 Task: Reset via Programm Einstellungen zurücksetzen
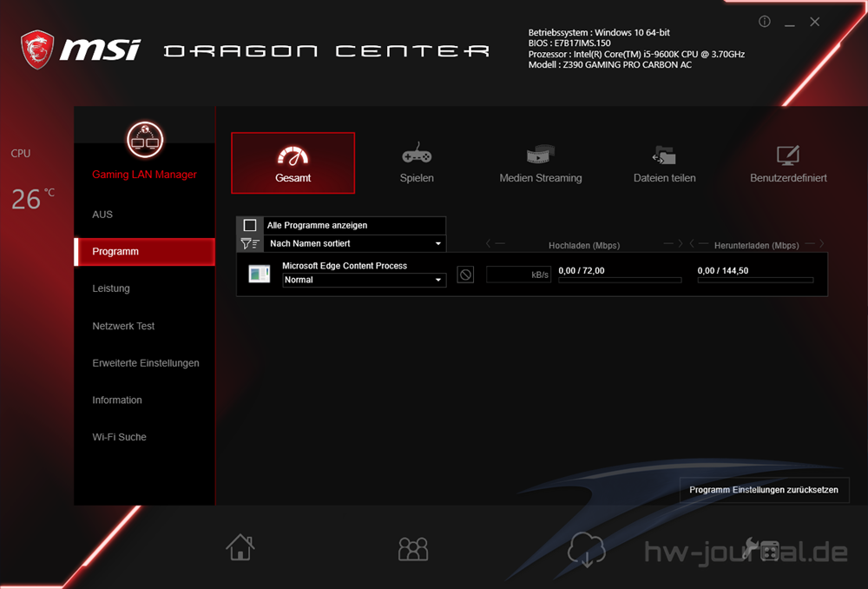click(764, 490)
